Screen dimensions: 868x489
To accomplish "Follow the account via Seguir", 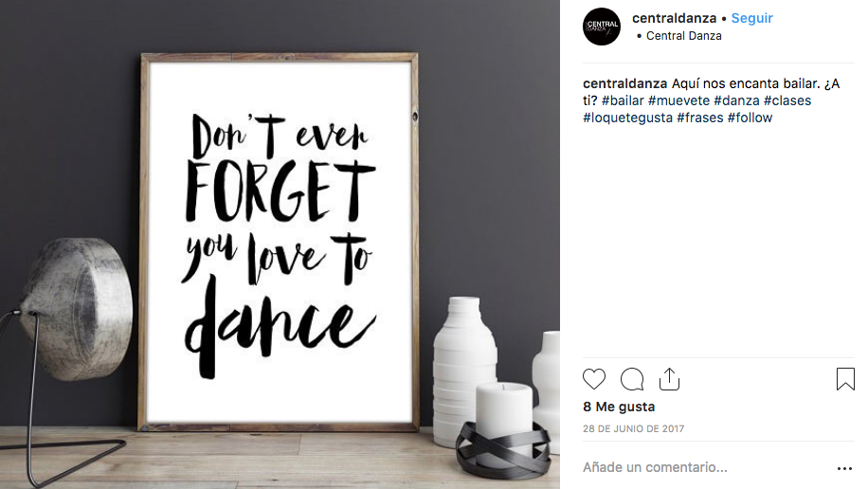I will (751, 18).
